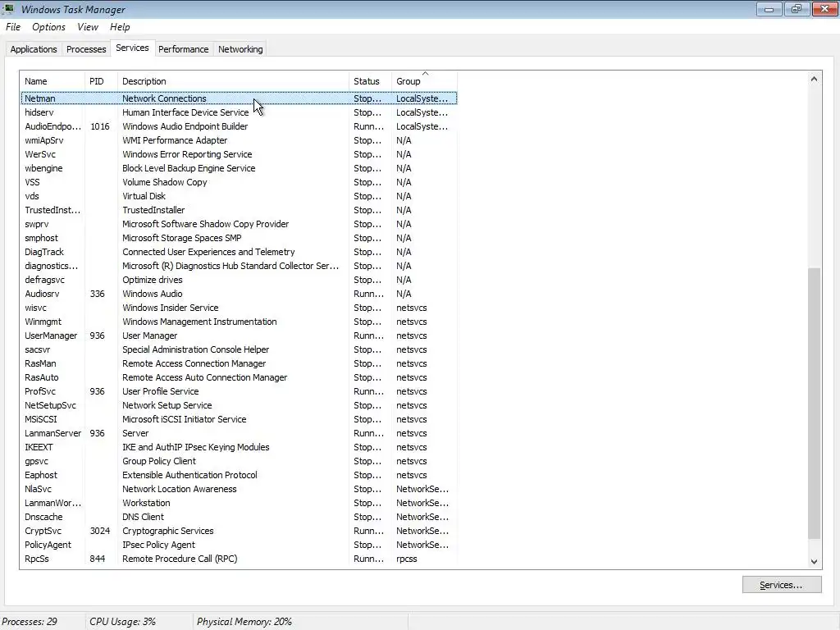Image resolution: width=840 pixels, height=630 pixels.
Task: Select the defragsvc service row
Action: pos(239,280)
